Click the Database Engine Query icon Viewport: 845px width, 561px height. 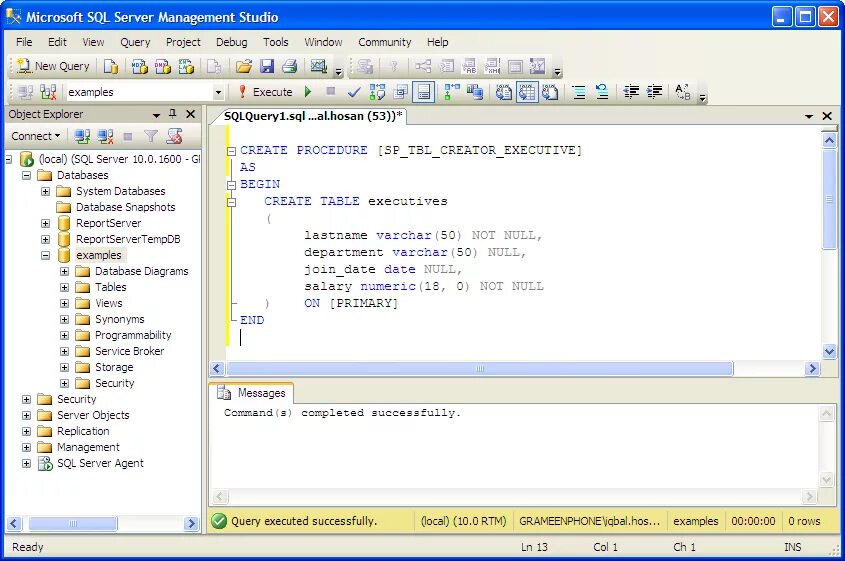[x=110, y=66]
